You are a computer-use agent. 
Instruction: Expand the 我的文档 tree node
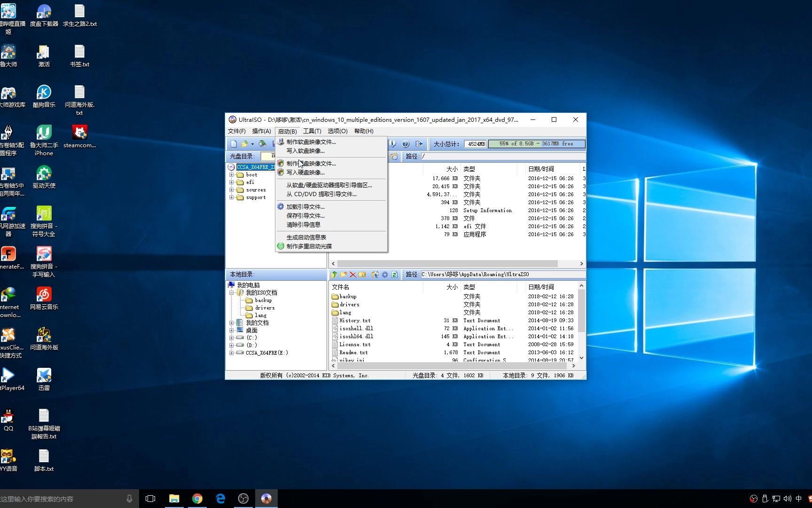point(231,323)
